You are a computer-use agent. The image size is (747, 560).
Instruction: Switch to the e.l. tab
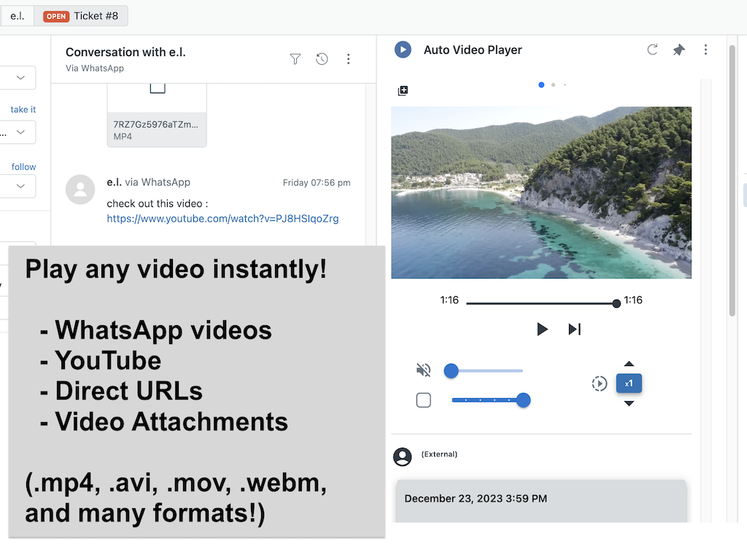click(18, 16)
